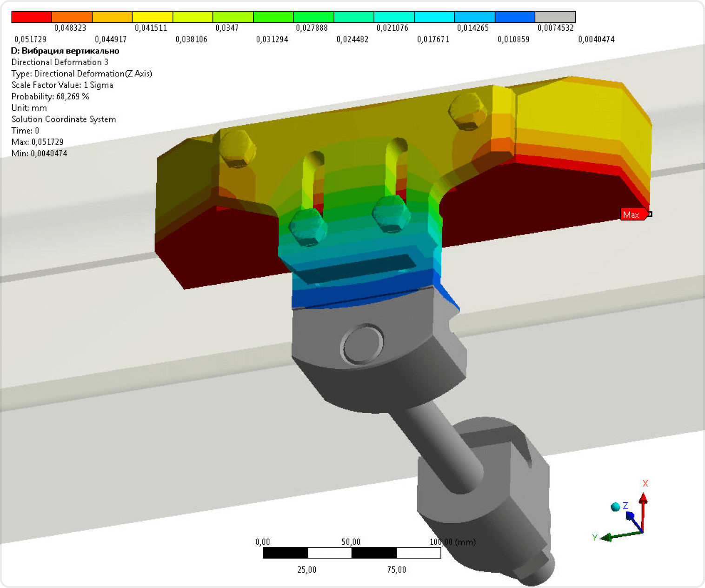Click legend value 0,0074532
Viewport: 705px width, 588px height.
click(x=555, y=28)
